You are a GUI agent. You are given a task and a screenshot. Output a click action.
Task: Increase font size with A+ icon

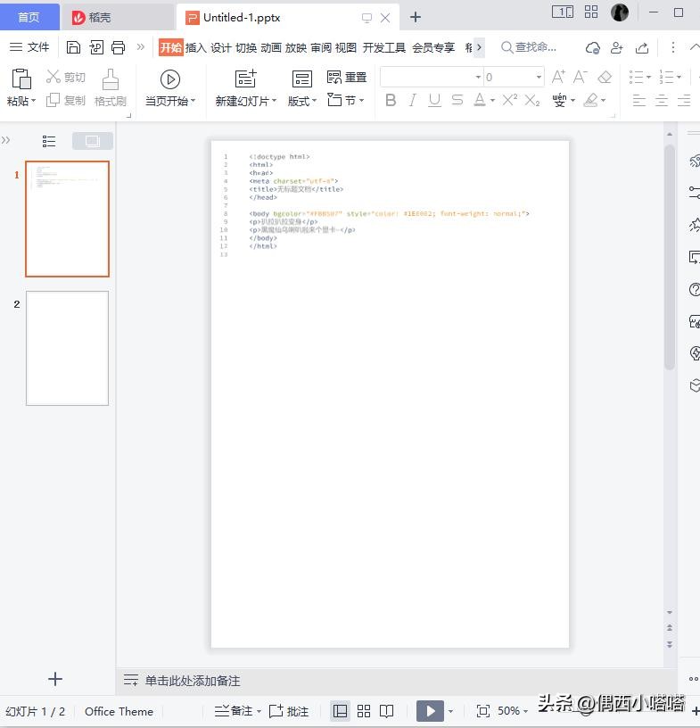click(x=558, y=77)
